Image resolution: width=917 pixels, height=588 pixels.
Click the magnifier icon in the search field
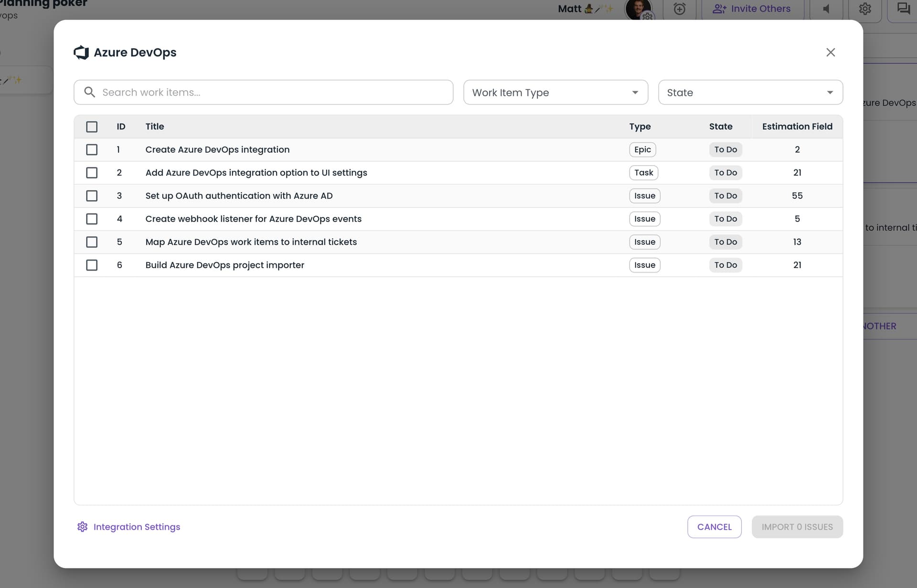(90, 92)
